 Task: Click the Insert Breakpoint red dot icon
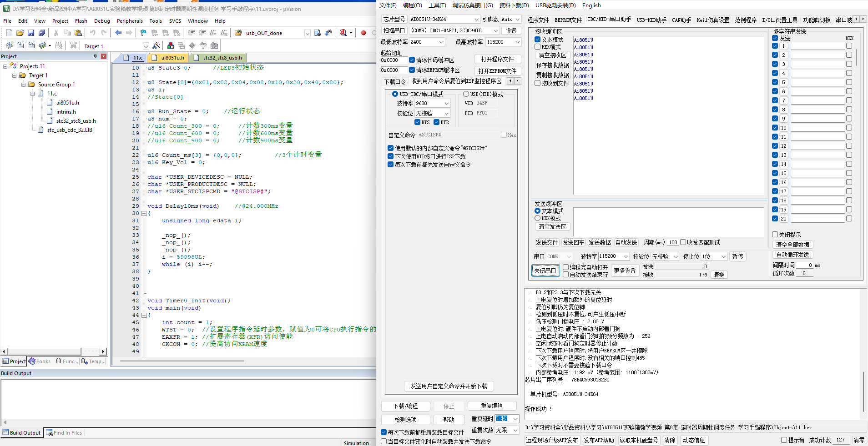(363, 33)
